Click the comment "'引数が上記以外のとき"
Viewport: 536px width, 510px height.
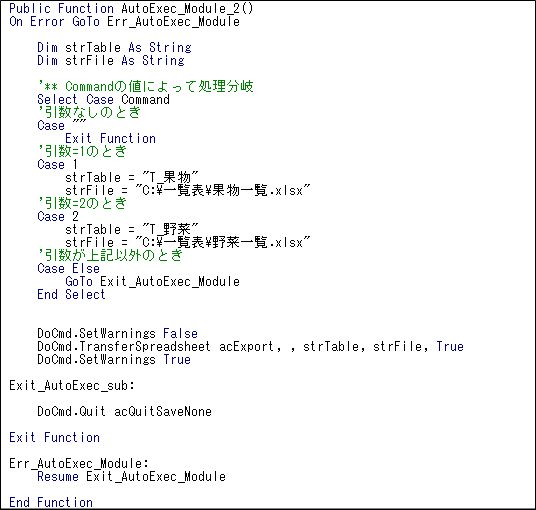110,255
